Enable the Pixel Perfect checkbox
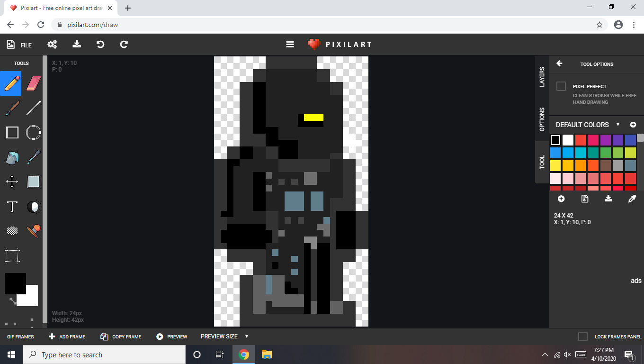Image resolution: width=644 pixels, height=364 pixels. [x=561, y=86]
